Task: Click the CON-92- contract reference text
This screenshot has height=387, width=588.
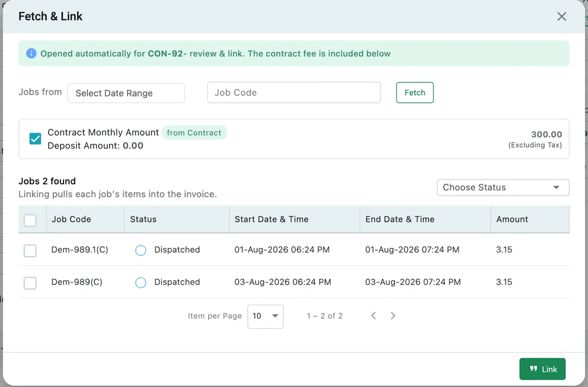Action: click(x=167, y=53)
